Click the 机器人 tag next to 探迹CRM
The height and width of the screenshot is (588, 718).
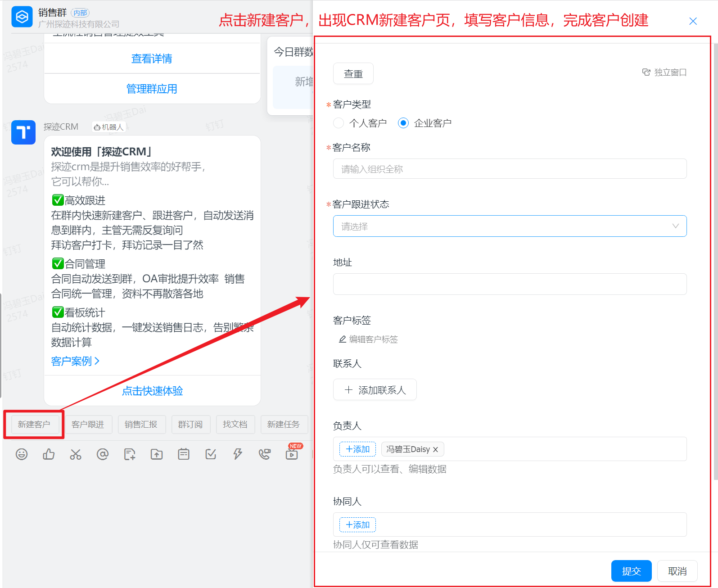tap(108, 127)
